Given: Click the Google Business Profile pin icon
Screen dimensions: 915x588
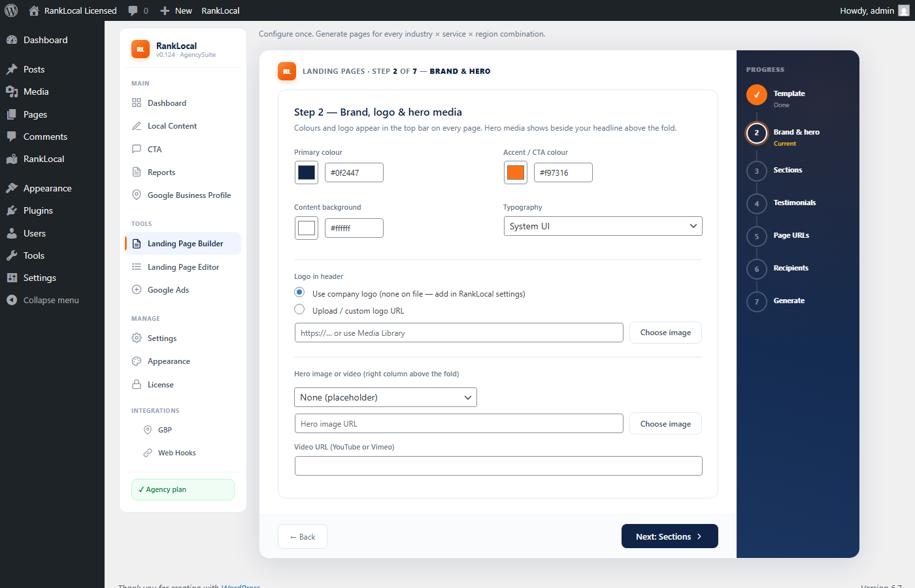Looking at the screenshot, I should [x=137, y=195].
